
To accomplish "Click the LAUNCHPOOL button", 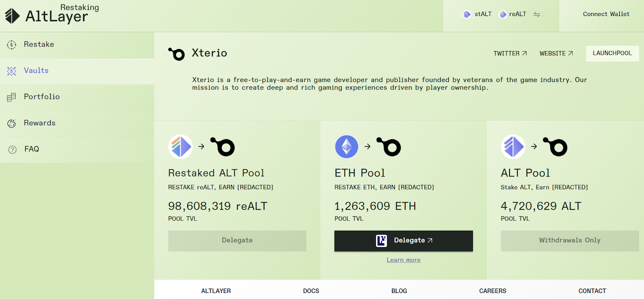I will (612, 53).
